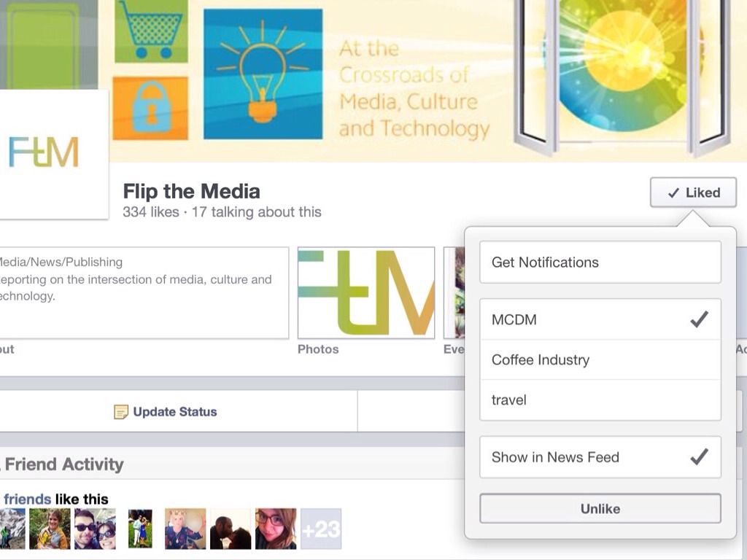The height and width of the screenshot is (560, 747).
Task: Select Get Notifications option
Action: [600, 262]
